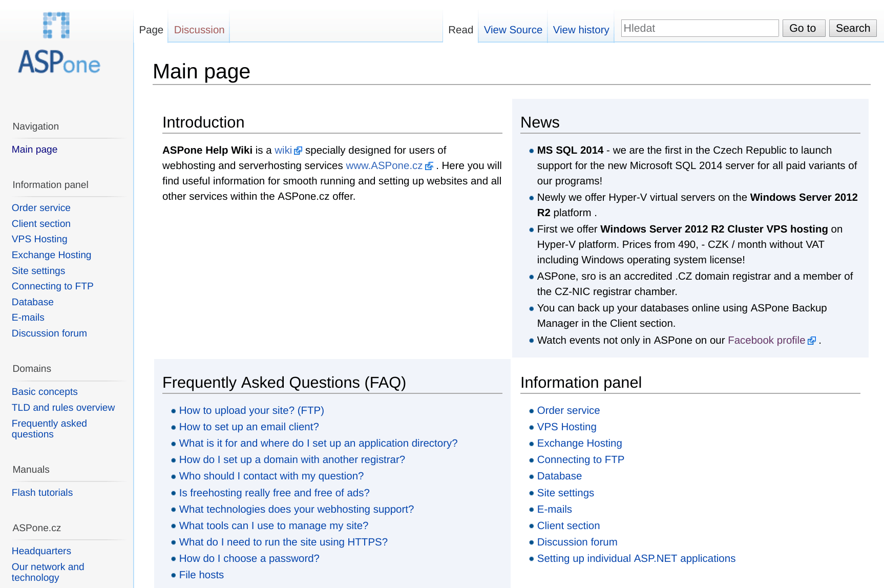Viewport: 884px width, 588px height.
Task: Open What tools can I use FAQ
Action: click(273, 526)
